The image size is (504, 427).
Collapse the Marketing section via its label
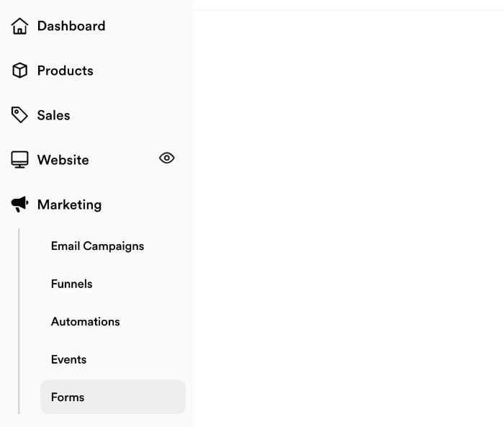click(x=69, y=204)
